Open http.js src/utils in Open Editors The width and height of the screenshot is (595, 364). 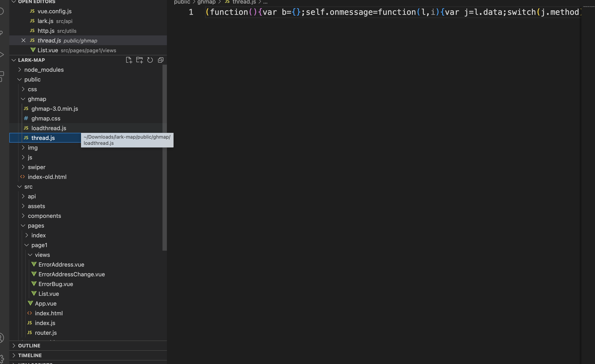pos(88,31)
